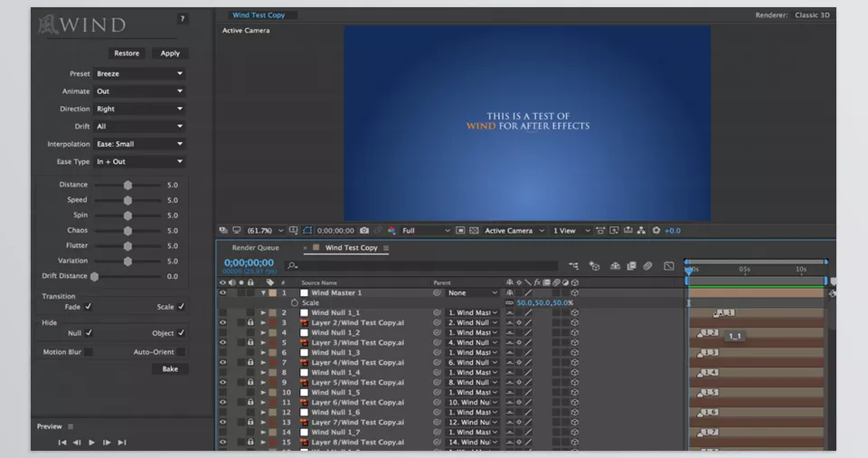Open the timeline button in viewer toolbar
Viewport: 868px width, 458px height.
tap(627, 231)
